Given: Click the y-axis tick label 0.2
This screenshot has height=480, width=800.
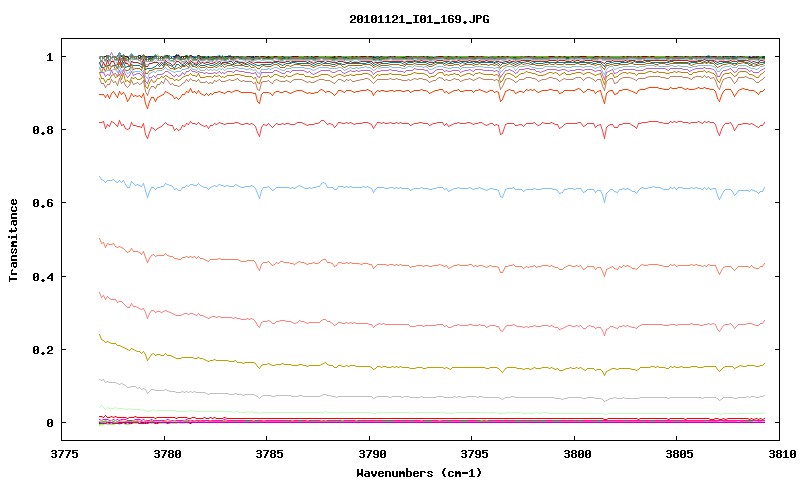Looking at the screenshot, I should 43,350.
